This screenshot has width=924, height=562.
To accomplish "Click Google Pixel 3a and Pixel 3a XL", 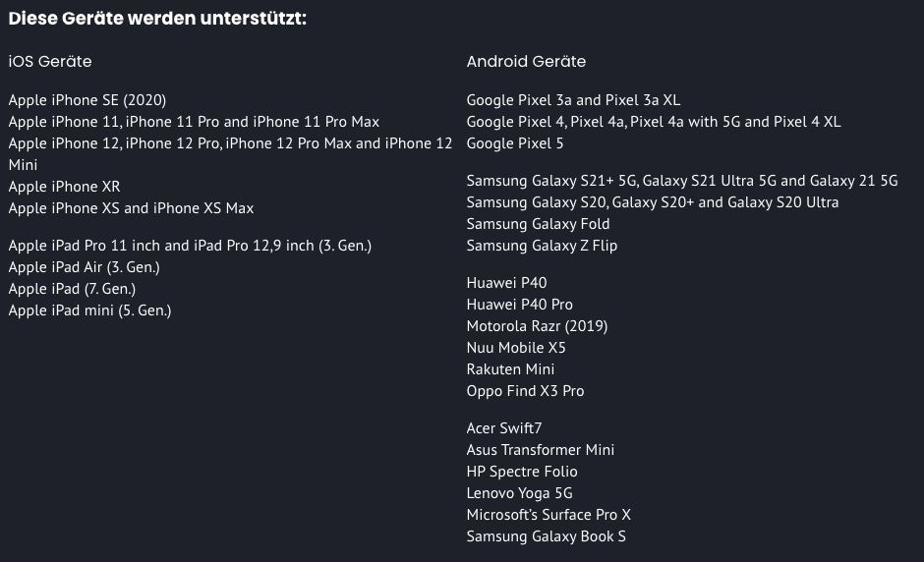I will [x=573, y=100].
